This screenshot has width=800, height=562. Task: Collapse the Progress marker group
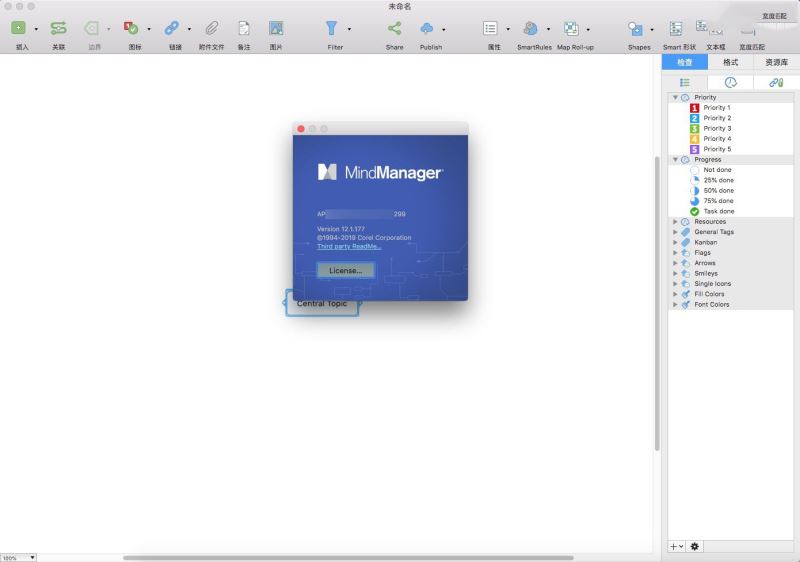(675, 160)
